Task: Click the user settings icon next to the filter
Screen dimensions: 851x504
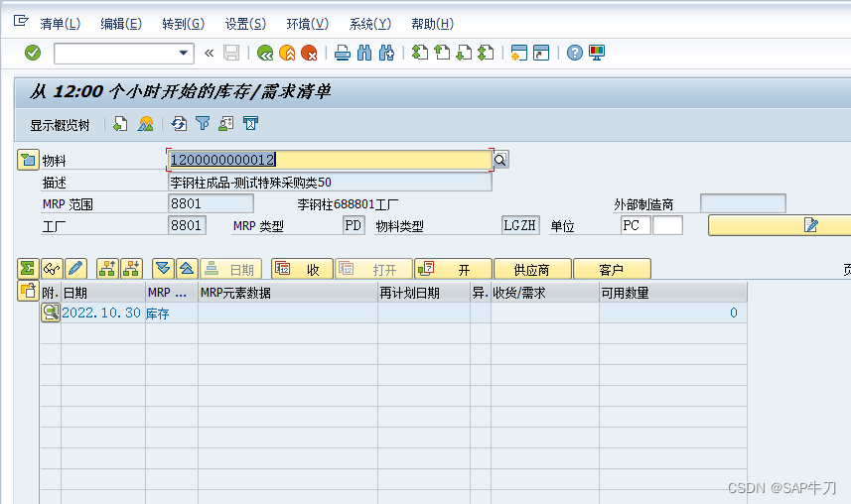Action: point(225,124)
